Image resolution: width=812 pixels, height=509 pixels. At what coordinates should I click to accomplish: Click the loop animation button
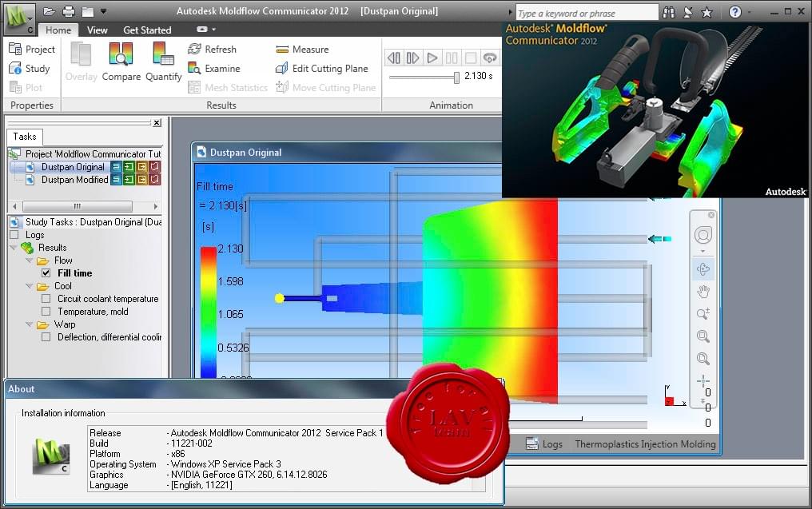(490, 58)
